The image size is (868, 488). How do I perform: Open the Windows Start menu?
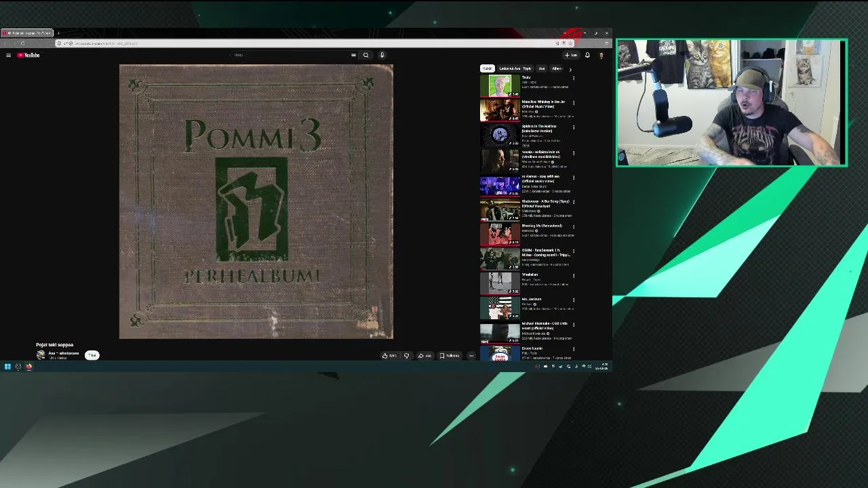pos(7,367)
